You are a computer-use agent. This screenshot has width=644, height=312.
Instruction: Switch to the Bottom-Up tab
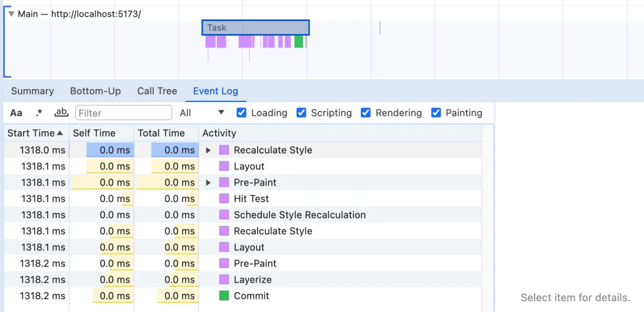(95, 91)
